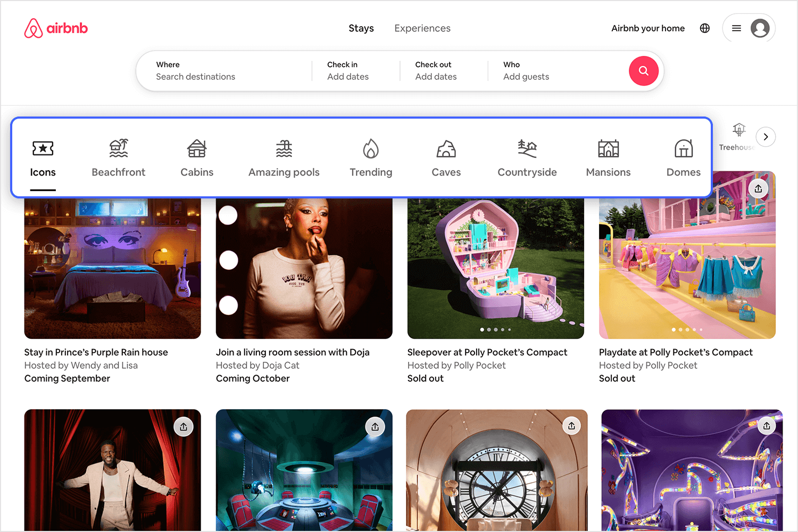Screen dimensions: 798x532
Task: Click Playdate at Polly Pocket's Compact title
Action: 676,352
